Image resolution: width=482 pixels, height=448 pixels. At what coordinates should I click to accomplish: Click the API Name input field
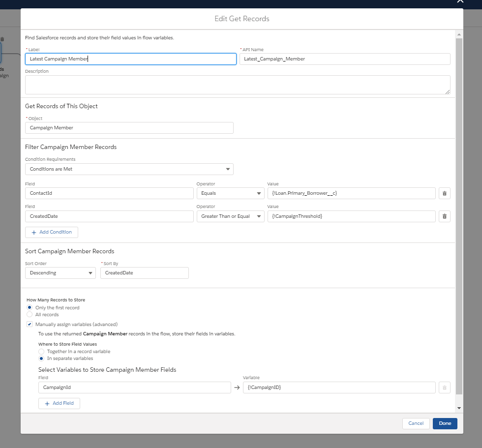point(344,59)
